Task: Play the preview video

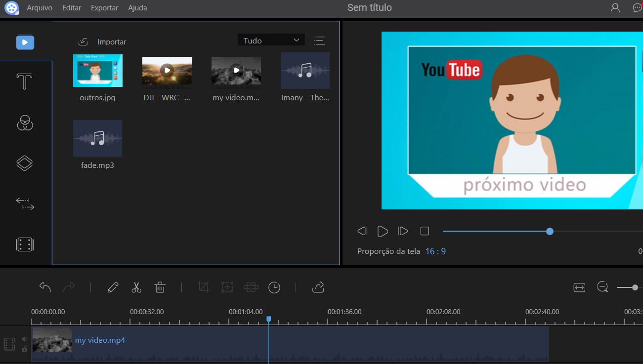Action: 383,231
